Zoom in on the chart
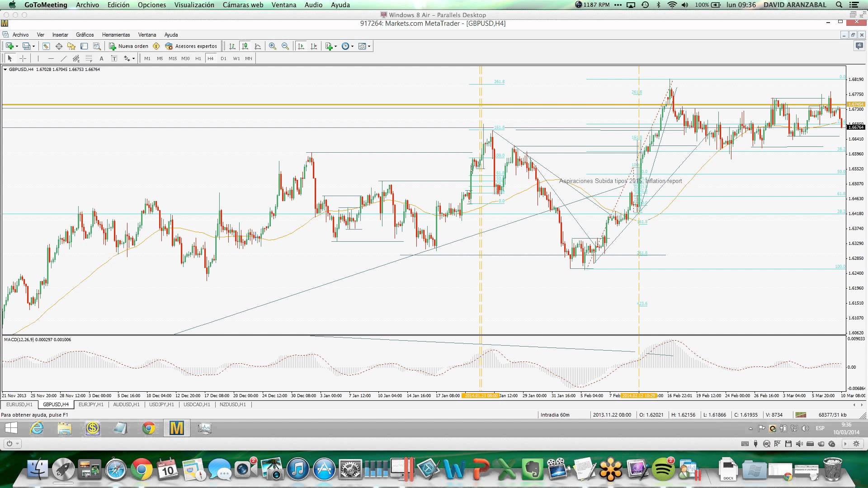 click(x=273, y=46)
